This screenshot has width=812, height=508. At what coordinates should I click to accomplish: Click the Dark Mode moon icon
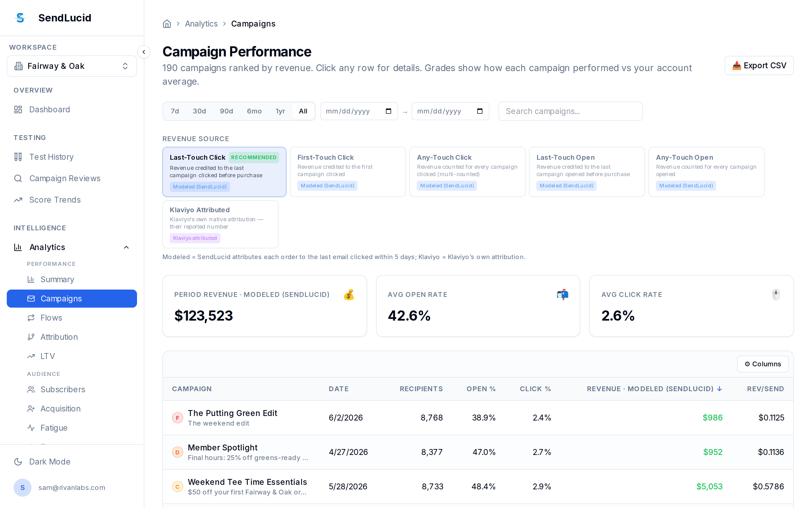pyautogui.click(x=18, y=462)
